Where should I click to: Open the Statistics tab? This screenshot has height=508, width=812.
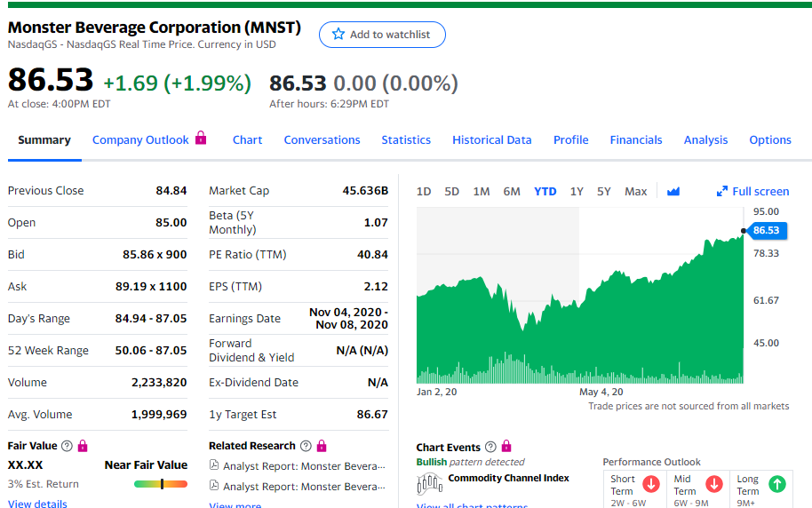[x=406, y=139]
